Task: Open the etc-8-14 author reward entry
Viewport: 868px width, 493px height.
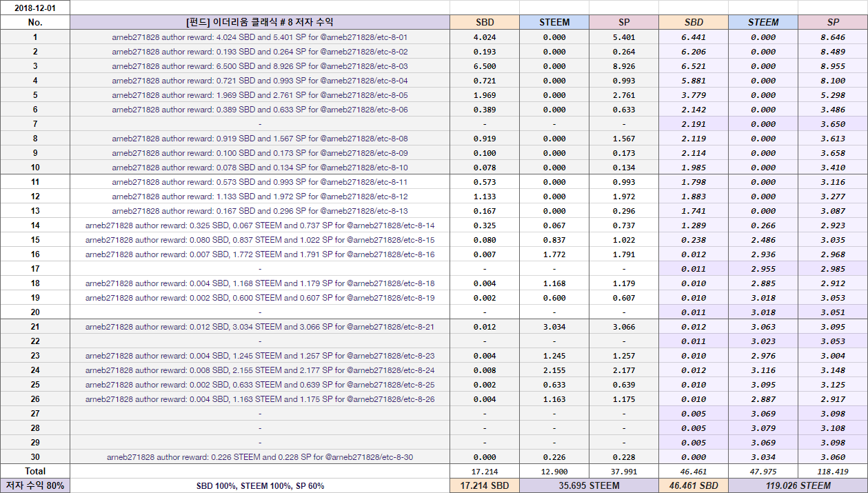Action: pyautogui.click(x=260, y=225)
